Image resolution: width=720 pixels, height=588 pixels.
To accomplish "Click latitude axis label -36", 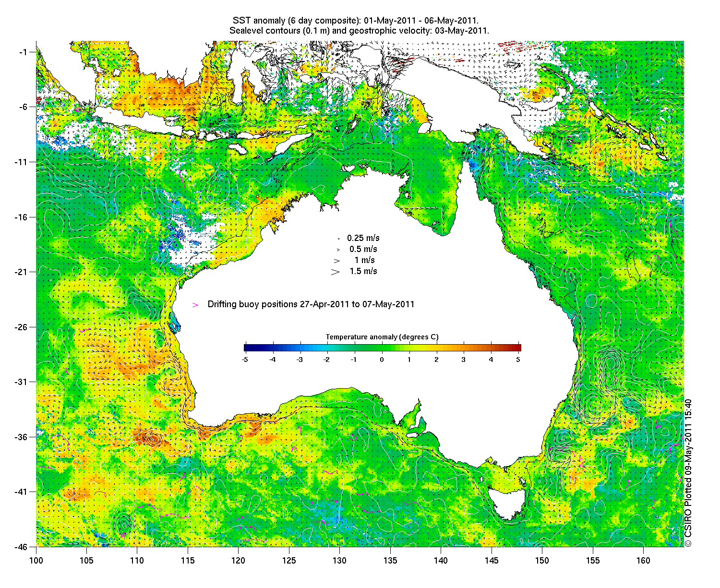I will 22,437.
